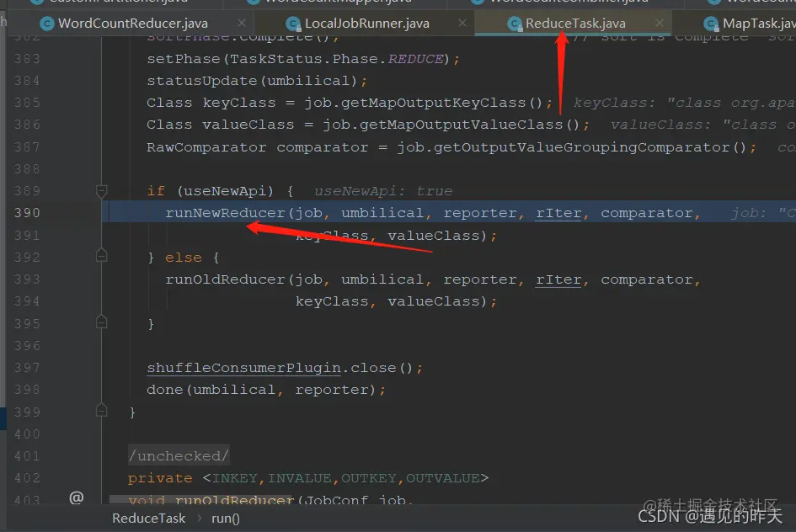Click the private keyword on line 402
Viewport: 796px width, 532px height.
click(160, 478)
